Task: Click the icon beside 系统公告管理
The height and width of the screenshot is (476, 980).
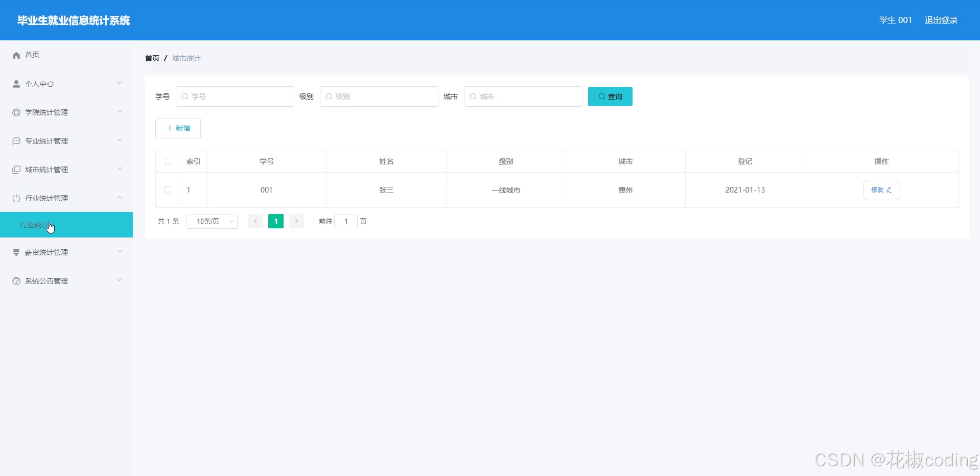Action: 16,281
